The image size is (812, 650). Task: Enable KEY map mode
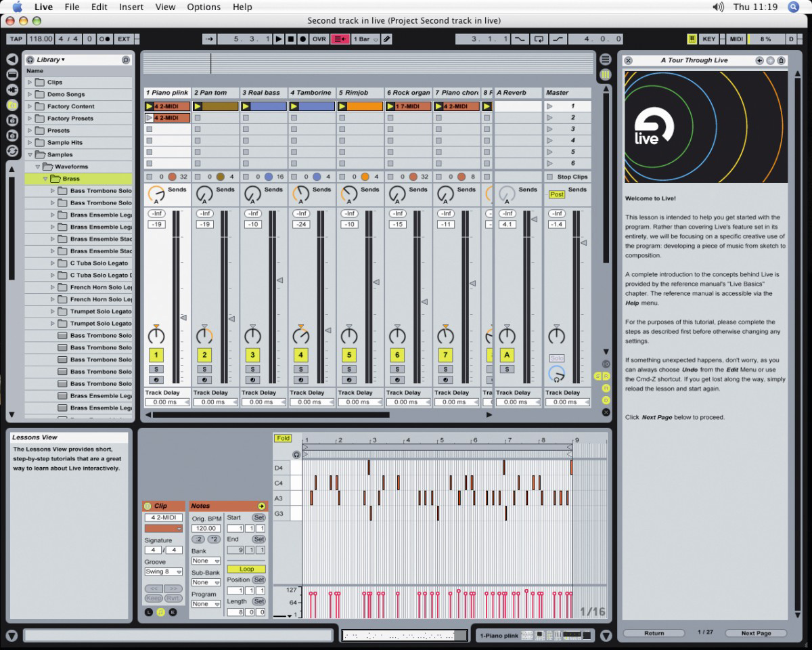708,39
